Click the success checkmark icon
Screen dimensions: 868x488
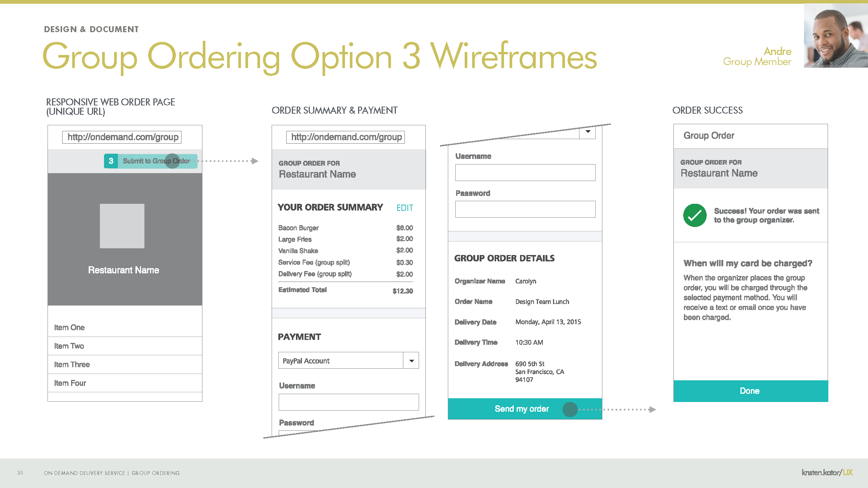pyautogui.click(x=694, y=216)
